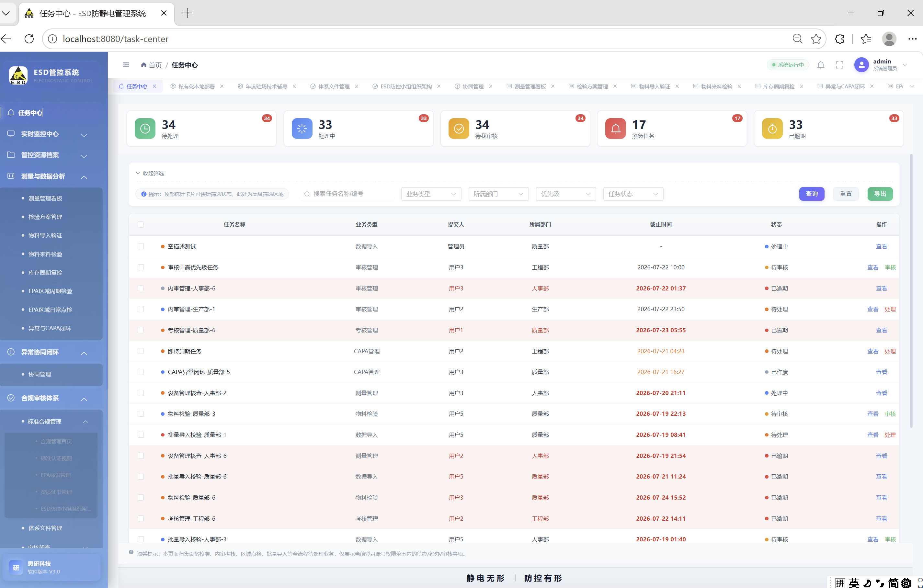Open the 业务类型 dropdown
Viewport: 923px width, 588px height.
coord(431,194)
